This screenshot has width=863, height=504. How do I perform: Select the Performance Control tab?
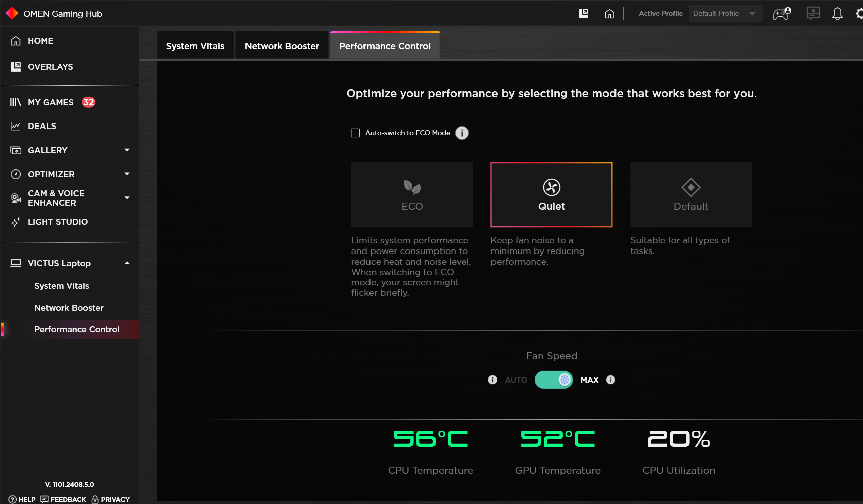tap(385, 46)
